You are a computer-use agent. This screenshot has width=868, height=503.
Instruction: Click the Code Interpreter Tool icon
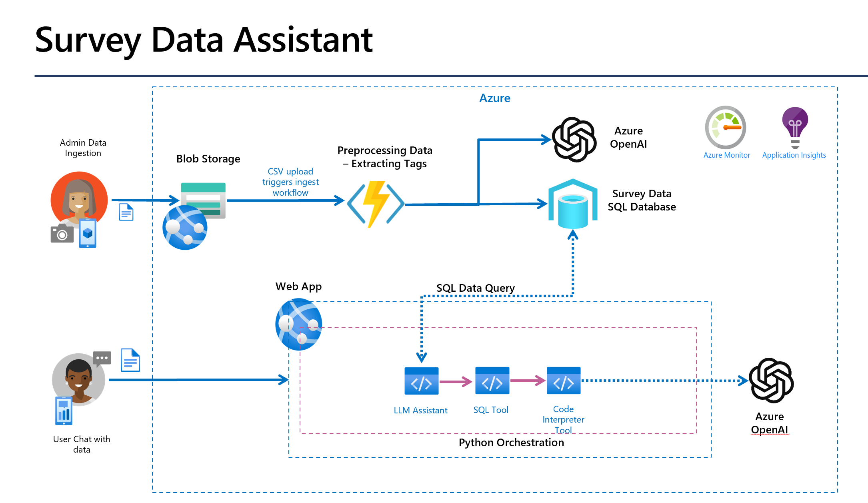tap(563, 381)
